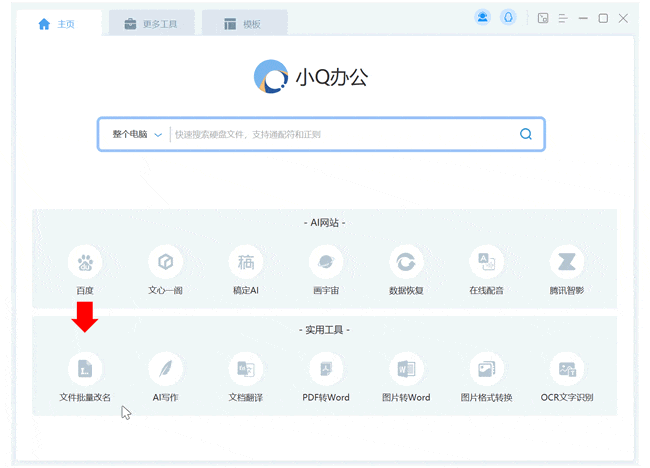Open the 腾讯智影 shortcut
This screenshot has height=468, width=650.
(x=567, y=263)
